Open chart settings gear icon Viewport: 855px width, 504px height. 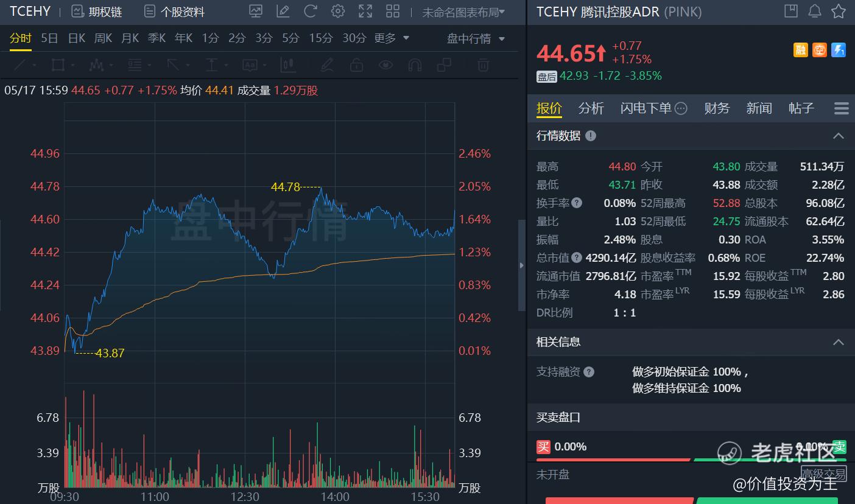338,11
